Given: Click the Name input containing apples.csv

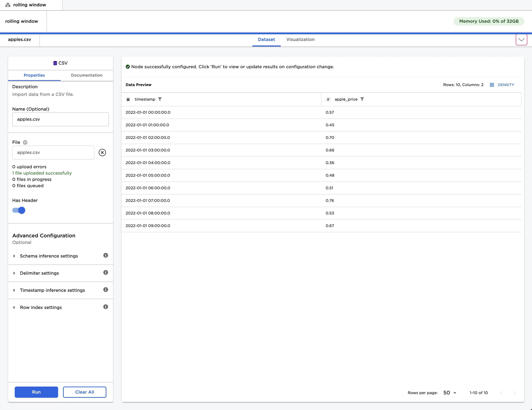Looking at the screenshot, I should [60, 119].
